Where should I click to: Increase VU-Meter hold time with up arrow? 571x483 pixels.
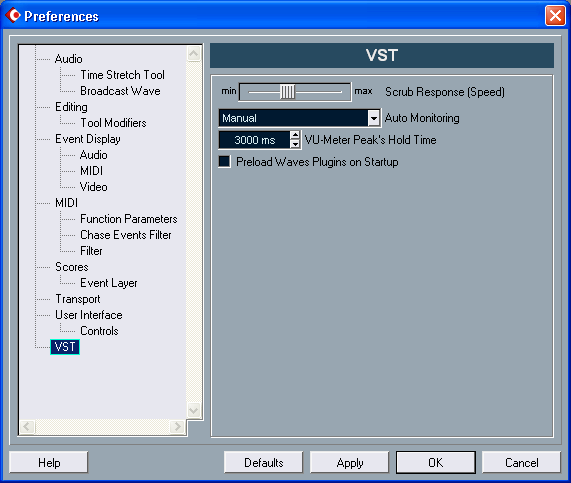click(x=295, y=135)
